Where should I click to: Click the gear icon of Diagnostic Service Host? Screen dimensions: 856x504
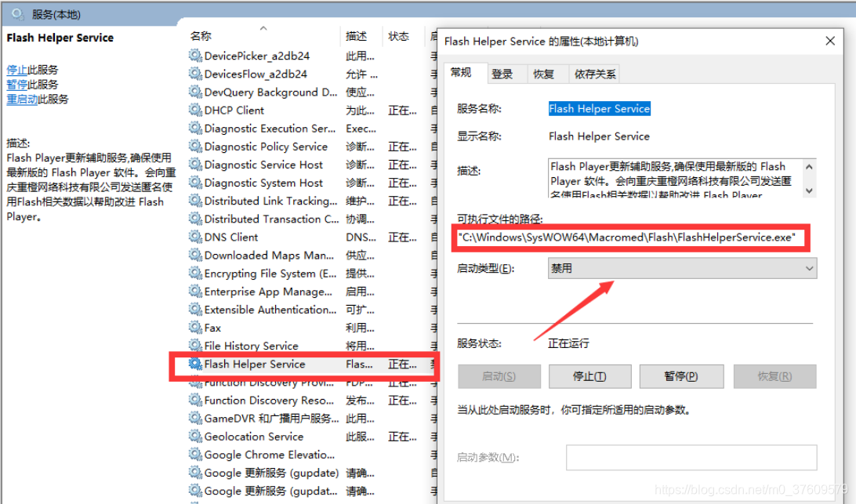(x=195, y=164)
